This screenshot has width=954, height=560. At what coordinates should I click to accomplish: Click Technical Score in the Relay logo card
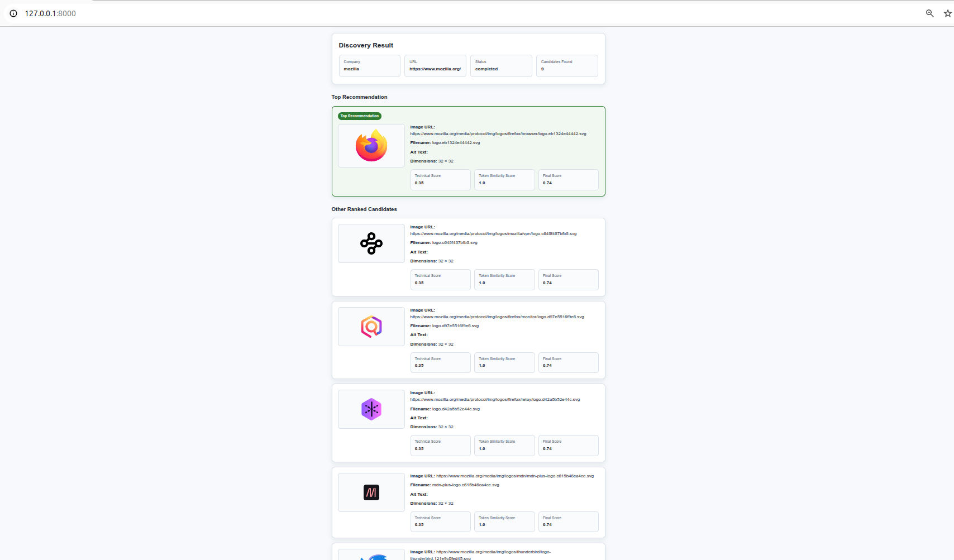click(441, 446)
